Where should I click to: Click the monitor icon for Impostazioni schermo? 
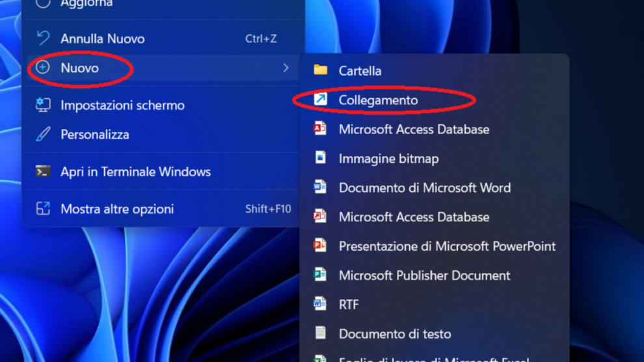43,105
